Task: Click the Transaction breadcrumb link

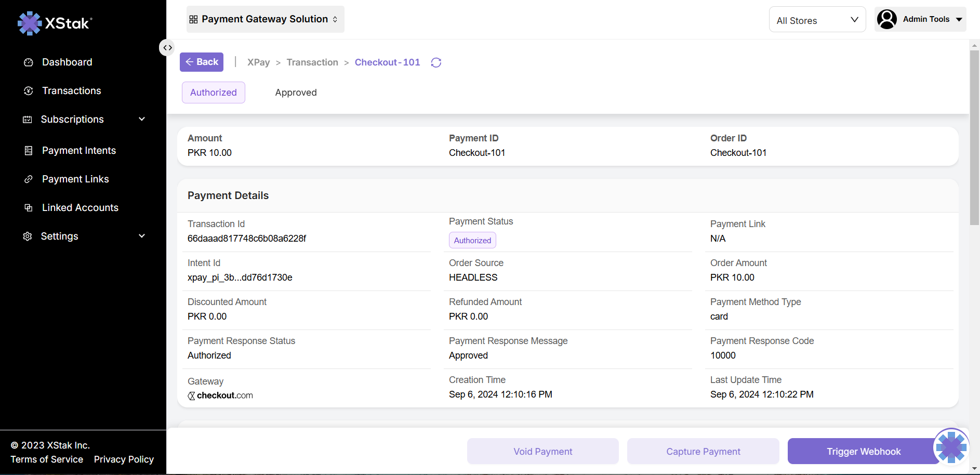Action: (x=312, y=62)
